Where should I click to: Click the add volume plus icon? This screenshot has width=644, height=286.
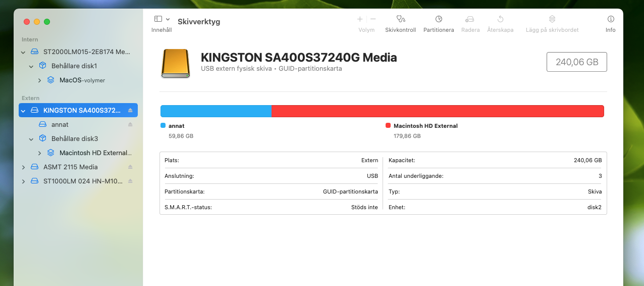tap(360, 19)
